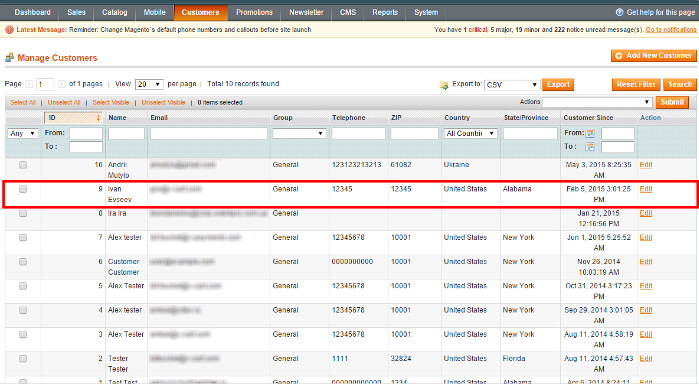
Task: Open the Dashboard menu
Action: [x=32, y=12]
